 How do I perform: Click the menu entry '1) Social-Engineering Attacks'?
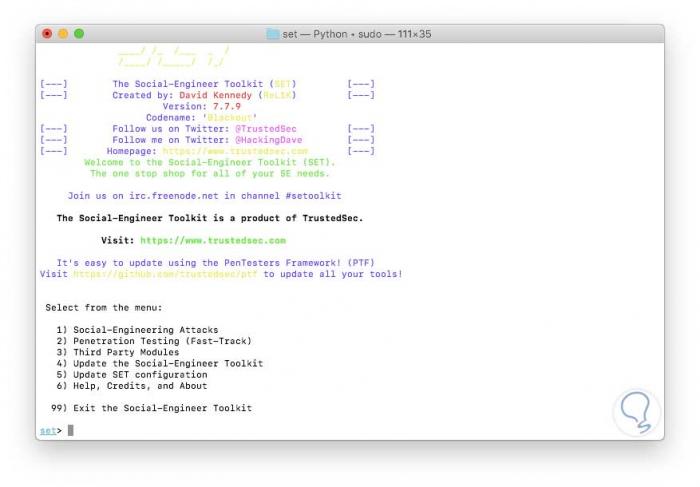point(138,330)
